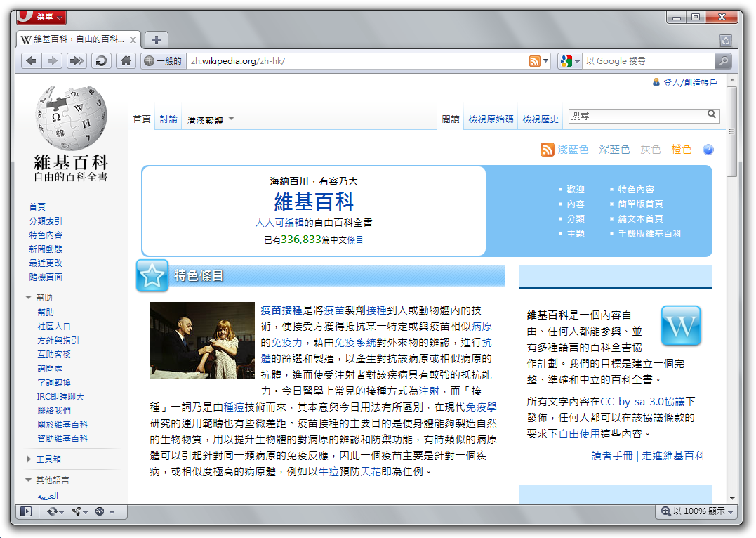Viewport: 756px width, 538px height.
Task: Click the Fast Forward button
Action: (x=77, y=61)
